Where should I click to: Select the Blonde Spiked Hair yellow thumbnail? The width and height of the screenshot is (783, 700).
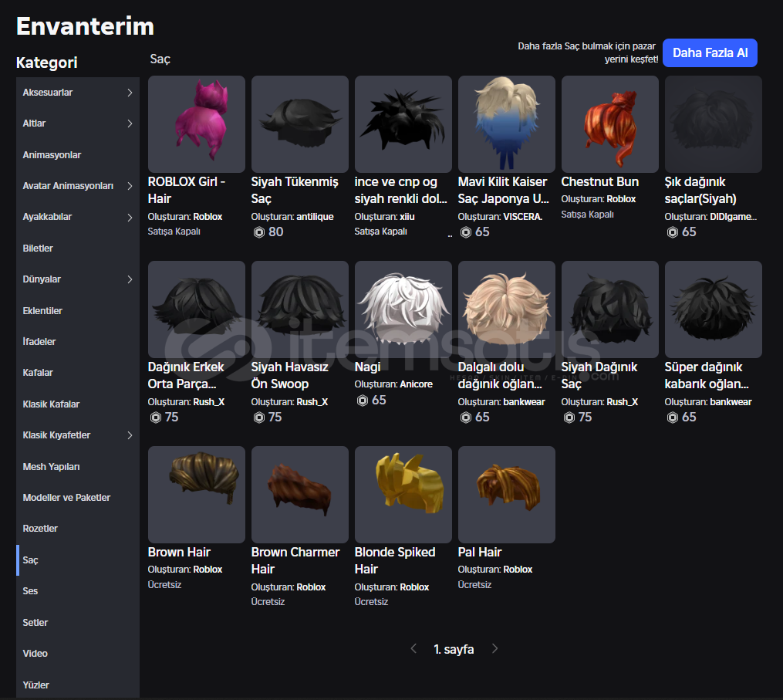(403, 495)
